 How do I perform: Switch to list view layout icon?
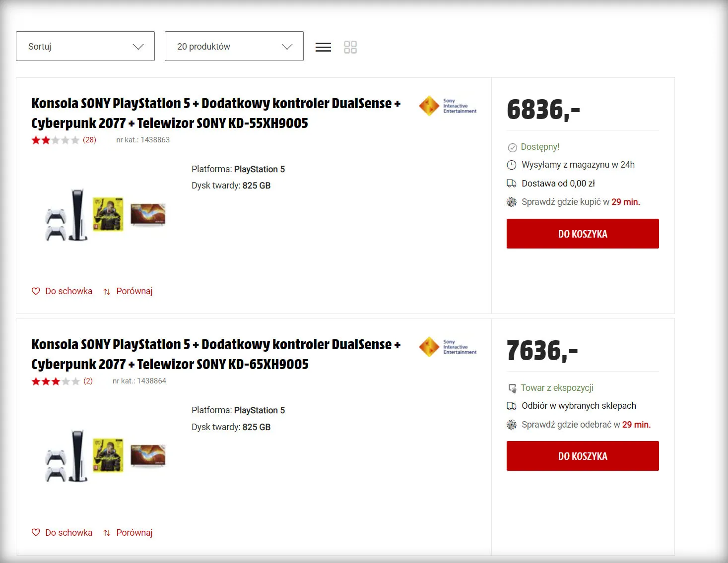323,47
